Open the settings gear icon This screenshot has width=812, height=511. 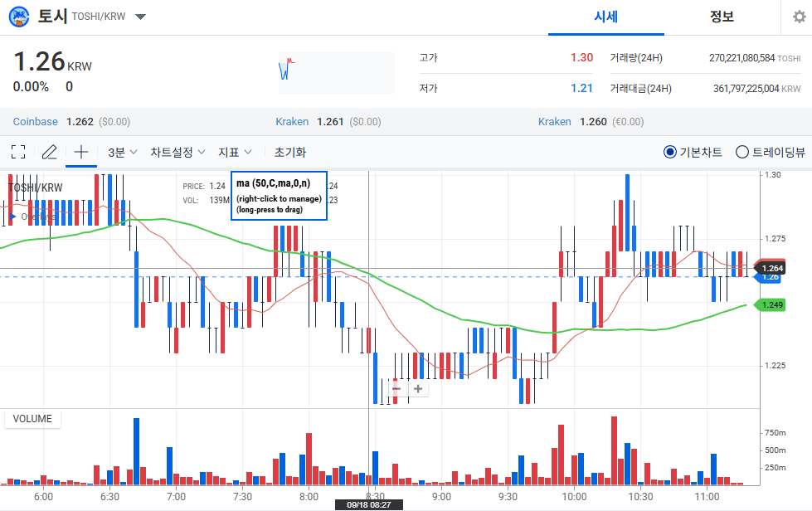(798, 17)
